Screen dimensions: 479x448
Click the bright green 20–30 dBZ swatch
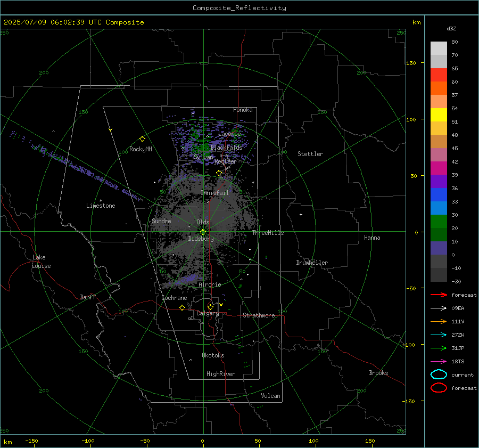tap(439, 222)
